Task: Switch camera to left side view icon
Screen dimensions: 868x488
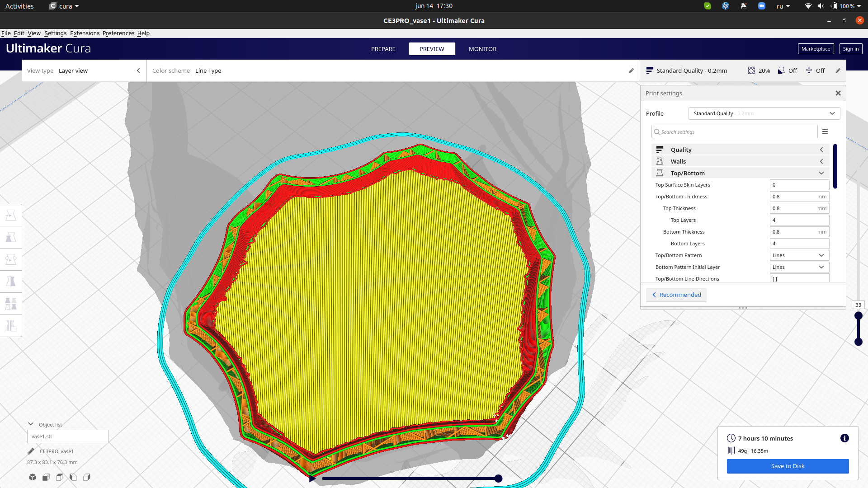Action: click(73, 477)
